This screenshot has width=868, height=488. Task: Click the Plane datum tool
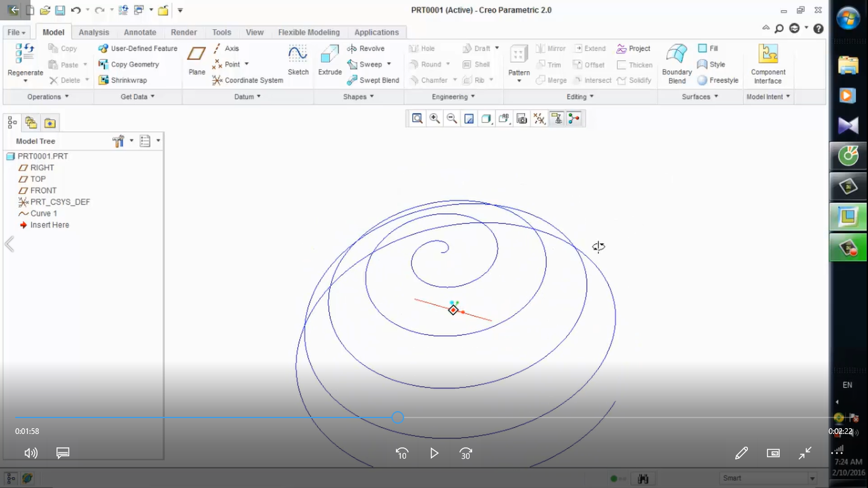[196, 62]
